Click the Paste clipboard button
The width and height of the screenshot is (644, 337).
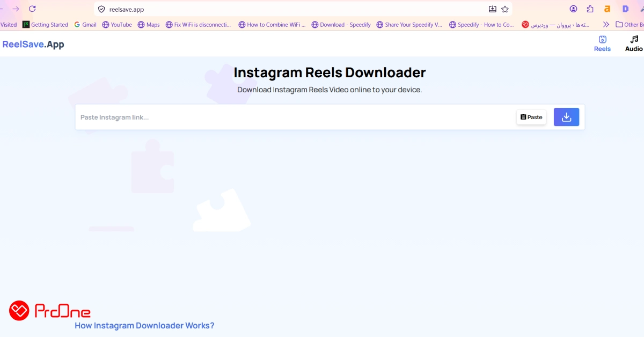tap(531, 117)
